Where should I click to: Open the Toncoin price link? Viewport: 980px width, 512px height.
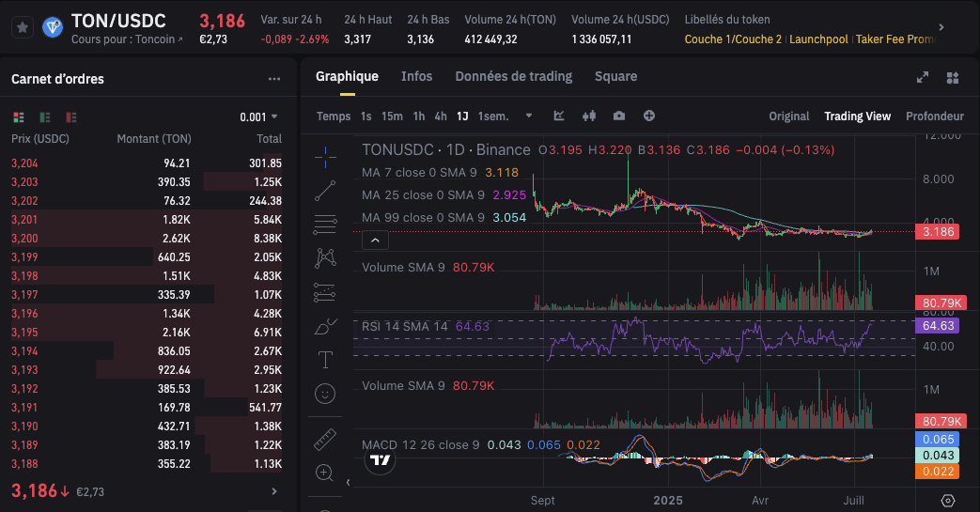pyautogui.click(x=127, y=39)
